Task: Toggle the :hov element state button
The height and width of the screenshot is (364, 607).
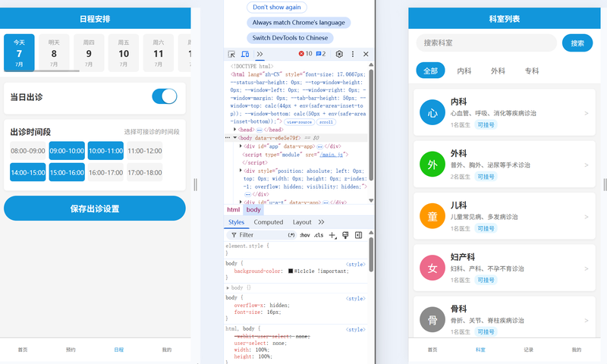Action: pyautogui.click(x=305, y=235)
